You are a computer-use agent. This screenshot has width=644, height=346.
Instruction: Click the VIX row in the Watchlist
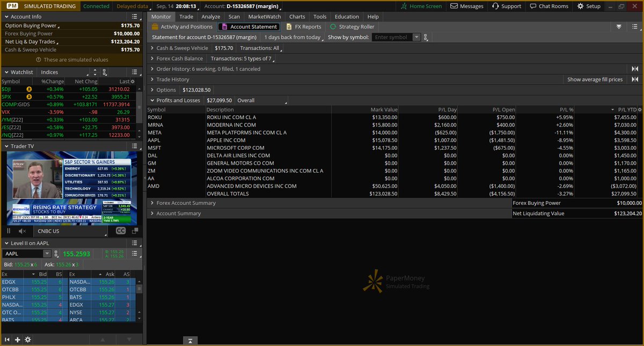point(67,112)
